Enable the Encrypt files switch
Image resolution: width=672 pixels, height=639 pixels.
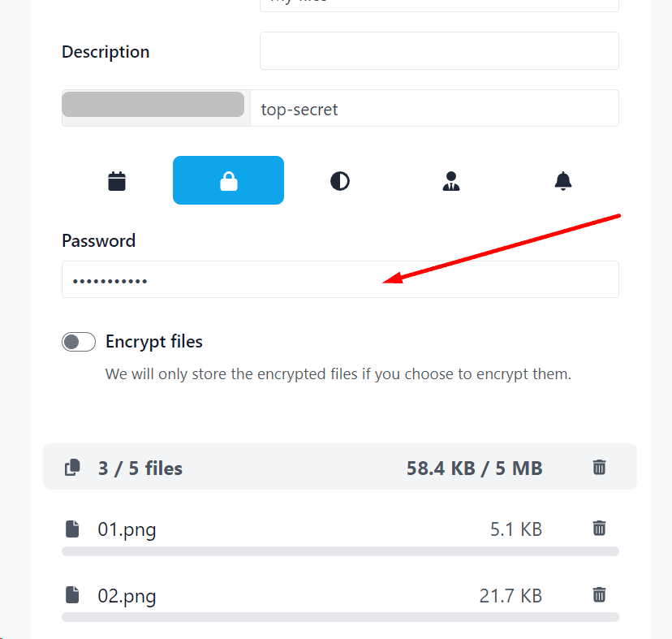[79, 342]
